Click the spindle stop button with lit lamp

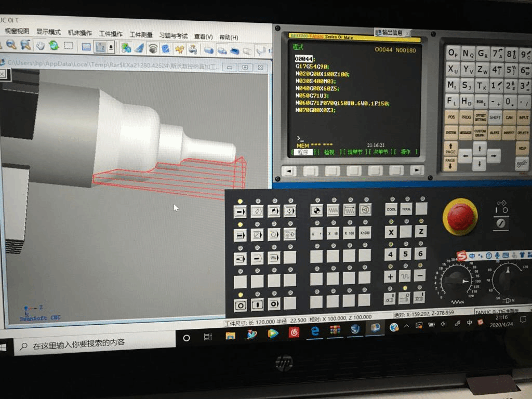point(404,298)
